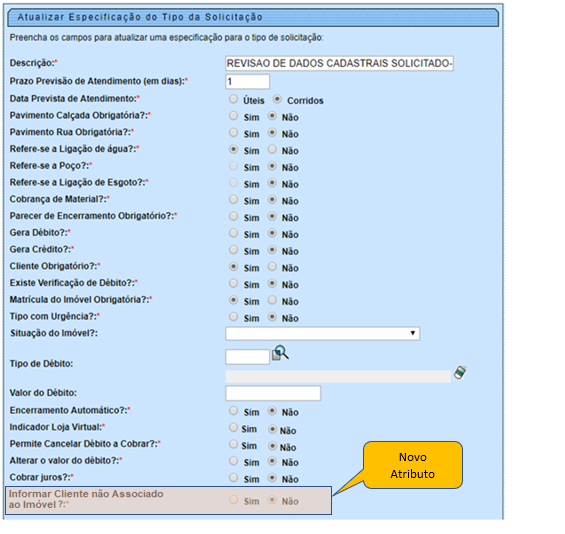565x534 pixels.
Task: Choose Não for Refere-se a Poço
Action: 272,166
